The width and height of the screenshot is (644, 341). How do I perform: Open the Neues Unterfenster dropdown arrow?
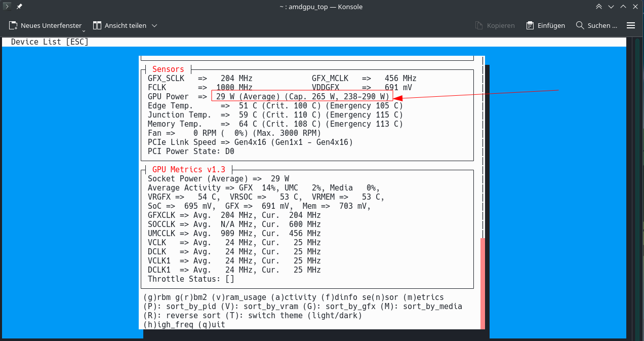pyautogui.click(x=84, y=31)
